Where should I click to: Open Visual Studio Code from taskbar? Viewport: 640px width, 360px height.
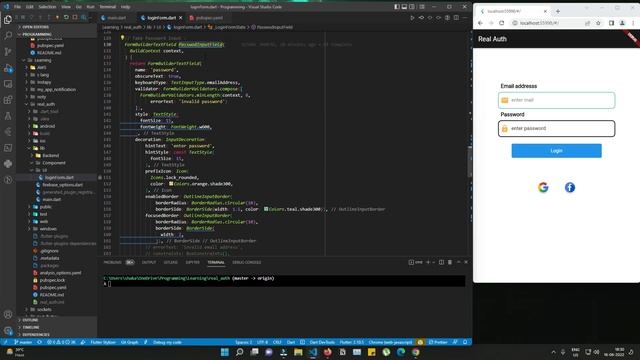(313, 352)
